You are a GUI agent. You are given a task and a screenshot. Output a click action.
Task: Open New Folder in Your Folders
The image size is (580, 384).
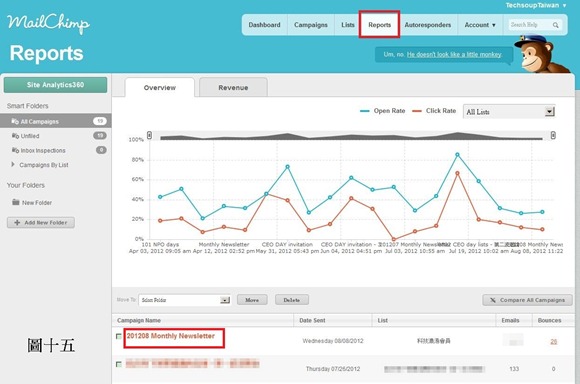37,202
